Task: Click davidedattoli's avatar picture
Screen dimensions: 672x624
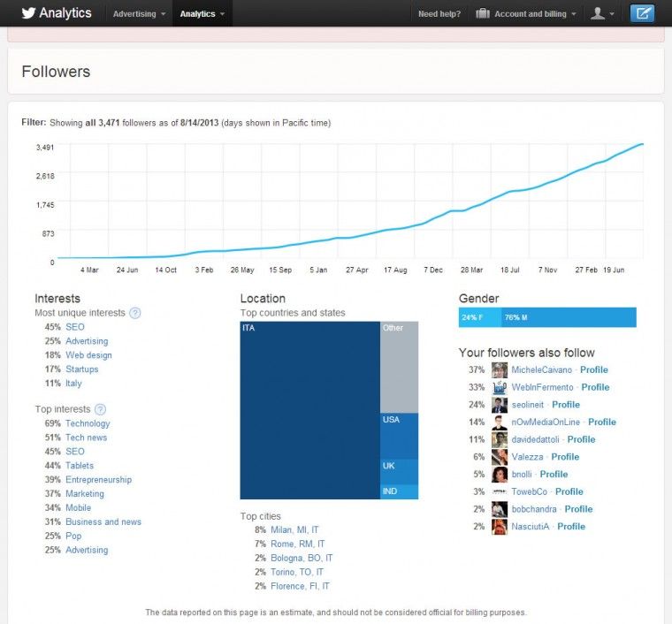Action: (500, 440)
